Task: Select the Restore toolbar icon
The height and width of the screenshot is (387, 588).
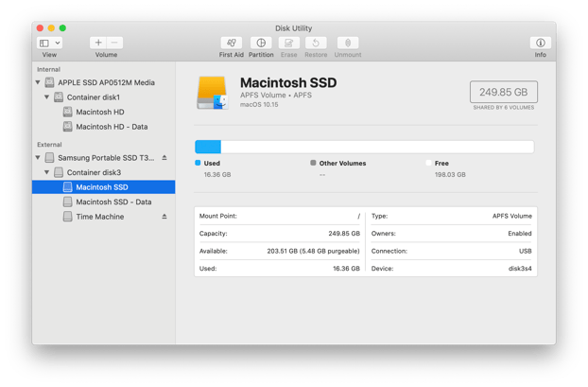Action: (x=316, y=43)
